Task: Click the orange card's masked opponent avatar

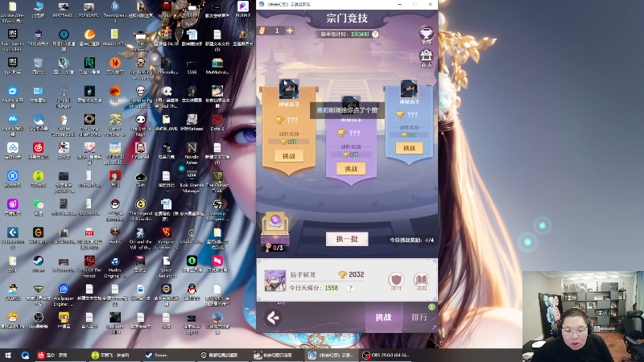Action: pos(289,89)
